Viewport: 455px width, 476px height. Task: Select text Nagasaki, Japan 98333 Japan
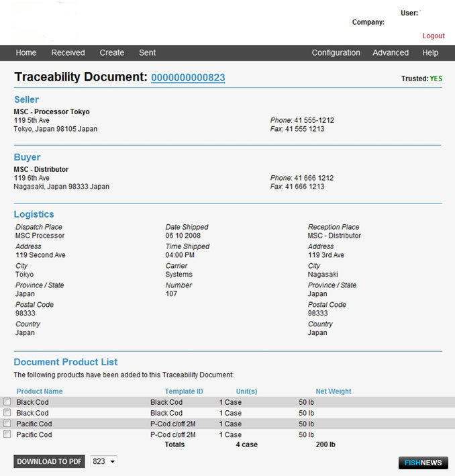62,187
